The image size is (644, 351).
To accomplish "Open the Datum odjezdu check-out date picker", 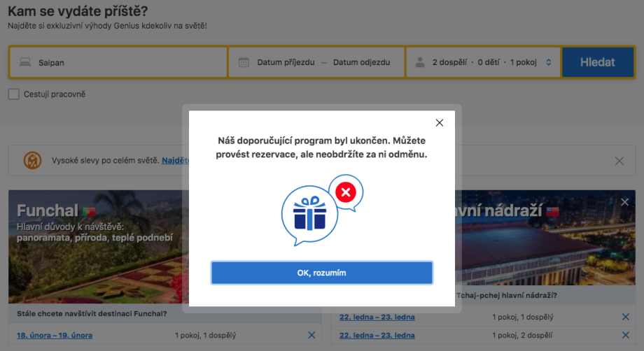I will [x=360, y=62].
